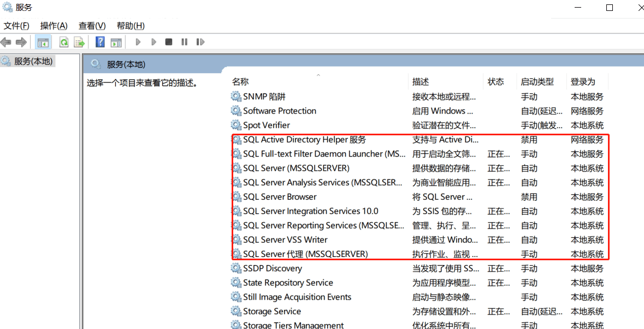This screenshot has width=644, height=329.
Task: Click the 服务(本地) header in right pane
Action: click(126, 64)
